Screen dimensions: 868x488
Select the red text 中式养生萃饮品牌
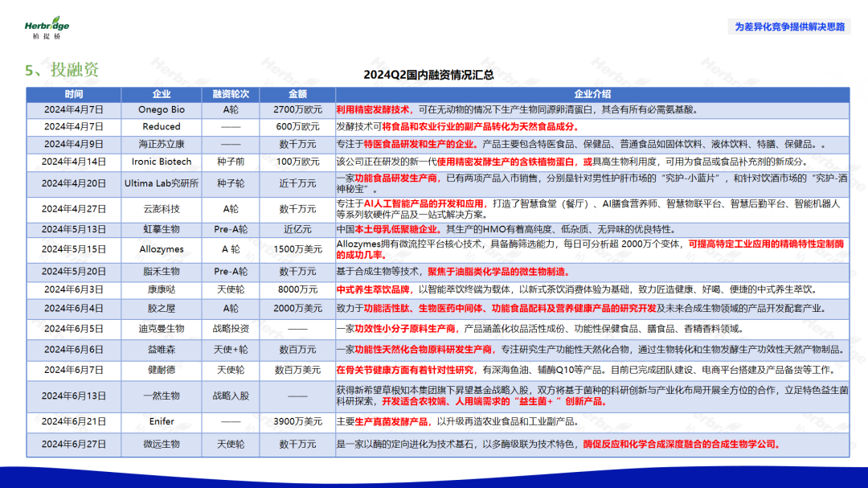[x=373, y=289]
